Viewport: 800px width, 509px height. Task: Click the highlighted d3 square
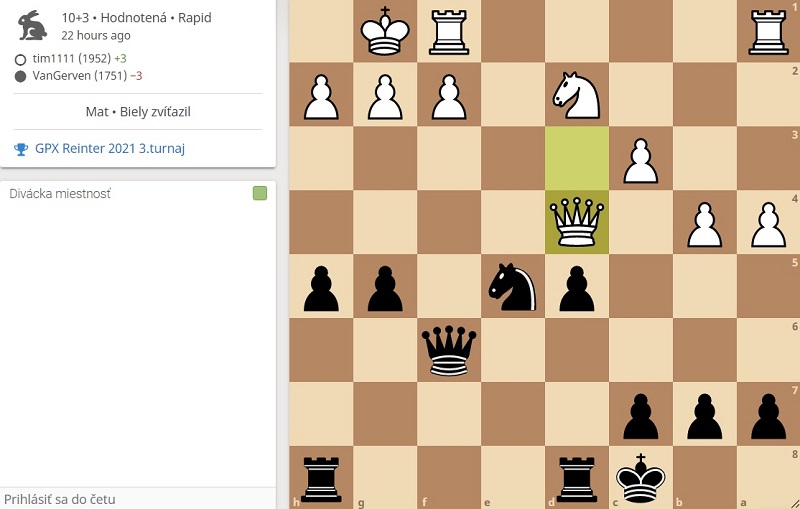click(577, 158)
